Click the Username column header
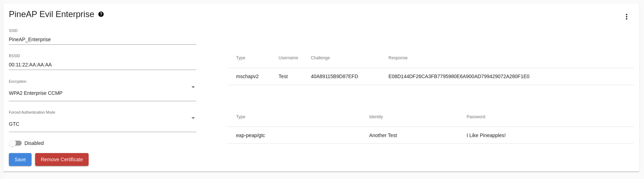 (289, 58)
